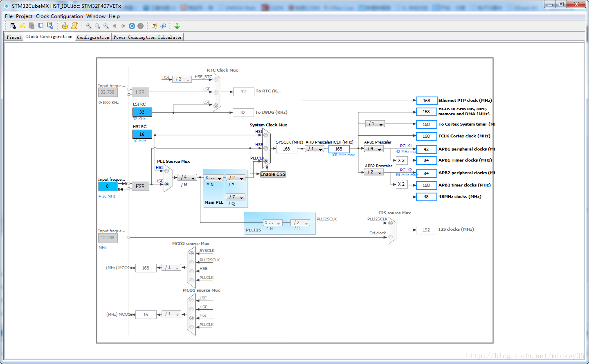Click the greyed document icon beside Open folder
This screenshot has width=589, height=364.
(31, 26)
